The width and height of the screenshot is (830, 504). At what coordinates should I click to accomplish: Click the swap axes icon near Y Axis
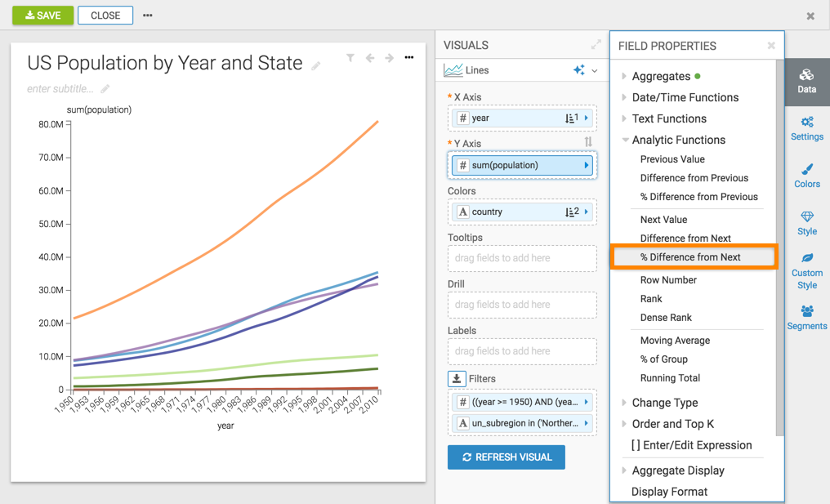pos(587,143)
